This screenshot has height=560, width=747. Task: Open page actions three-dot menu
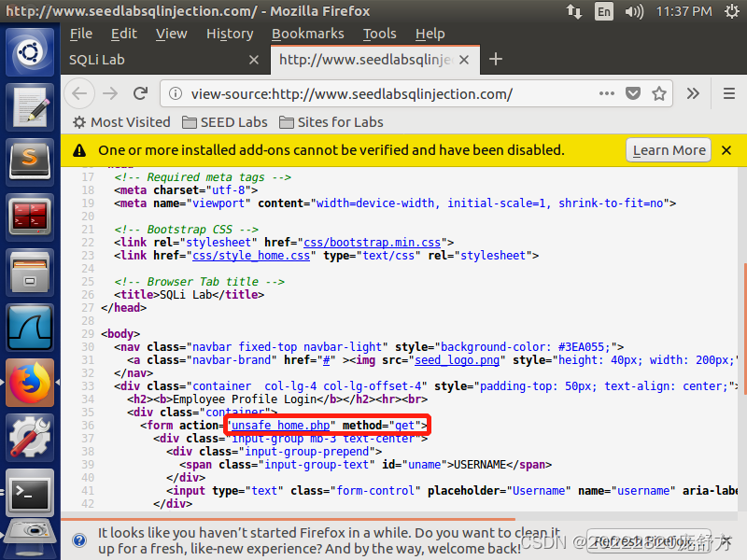[606, 93]
